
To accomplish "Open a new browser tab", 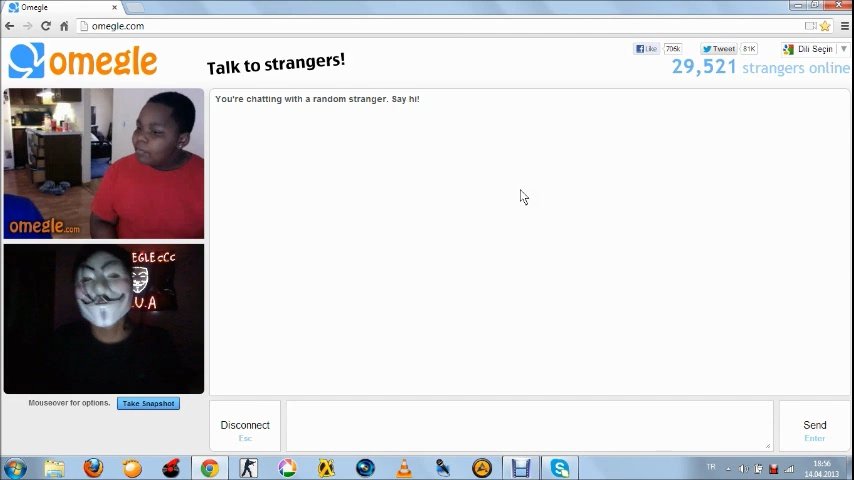I will (x=134, y=8).
